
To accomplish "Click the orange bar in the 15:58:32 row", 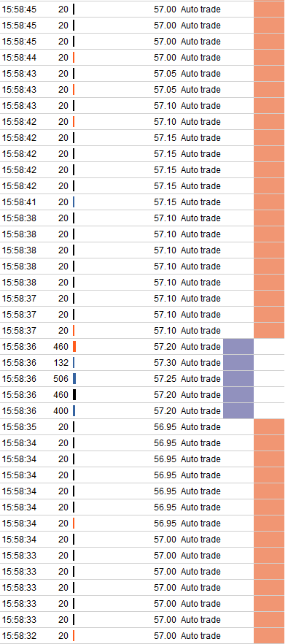I will tap(74, 636).
